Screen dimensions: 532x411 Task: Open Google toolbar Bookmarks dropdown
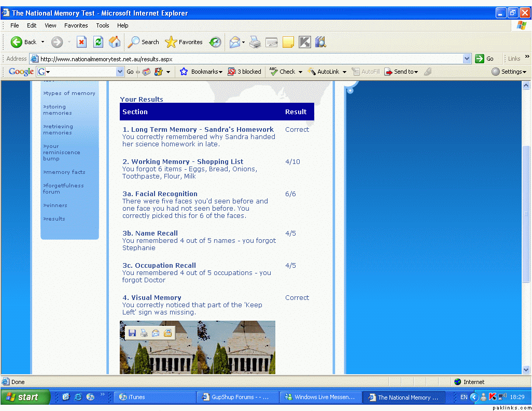(201, 72)
